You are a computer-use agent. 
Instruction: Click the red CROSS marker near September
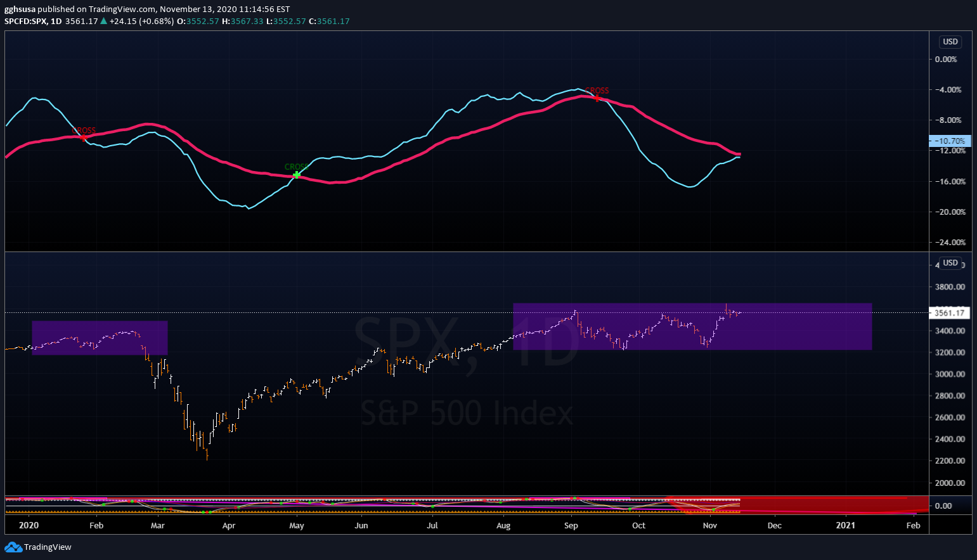click(x=597, y=98)
